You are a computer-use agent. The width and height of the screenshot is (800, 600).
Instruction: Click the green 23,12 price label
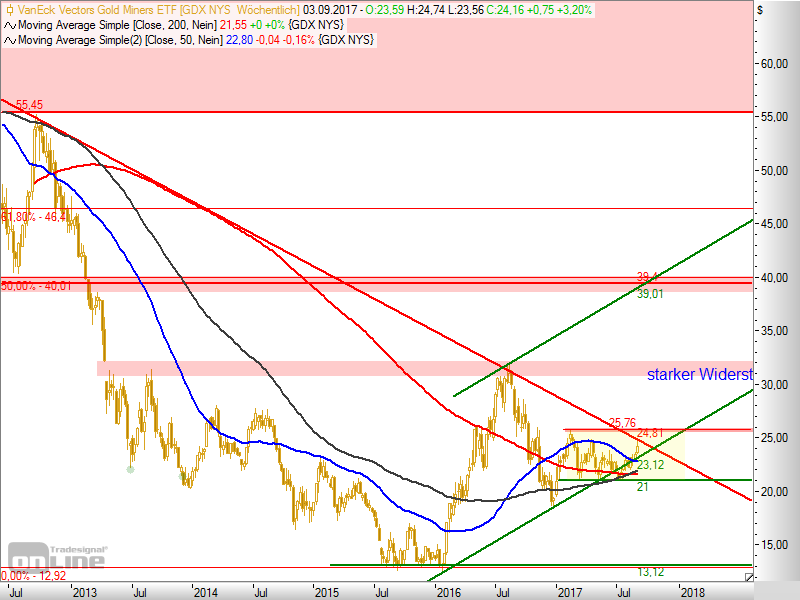click(x=651, y=465)
